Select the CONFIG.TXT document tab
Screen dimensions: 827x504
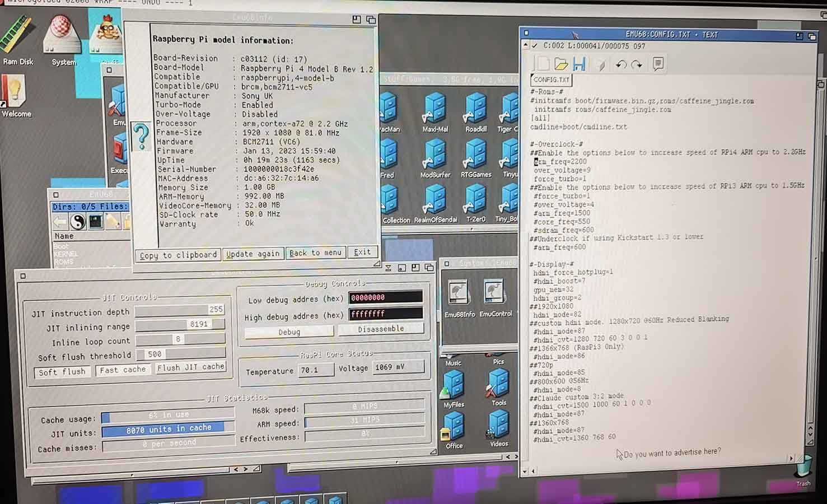click(x=551, y=80)
